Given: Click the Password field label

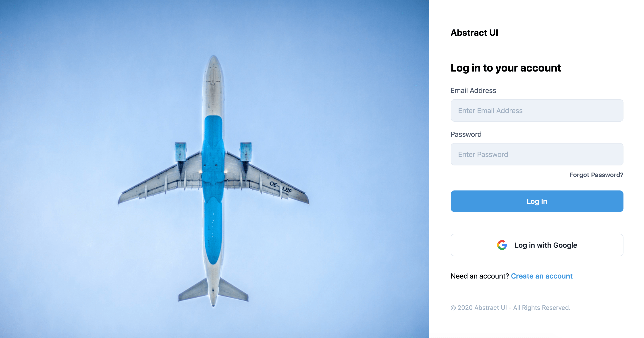Looking at the screenshot, I should 466,134.
